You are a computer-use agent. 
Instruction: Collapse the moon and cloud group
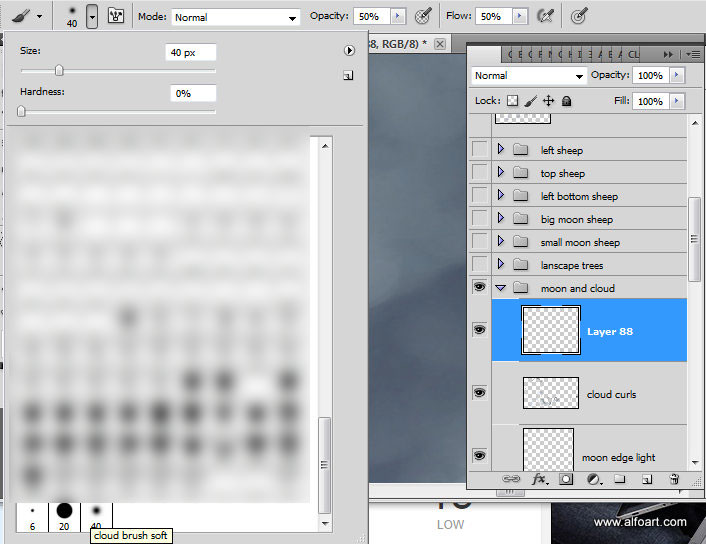coord(501,288)
